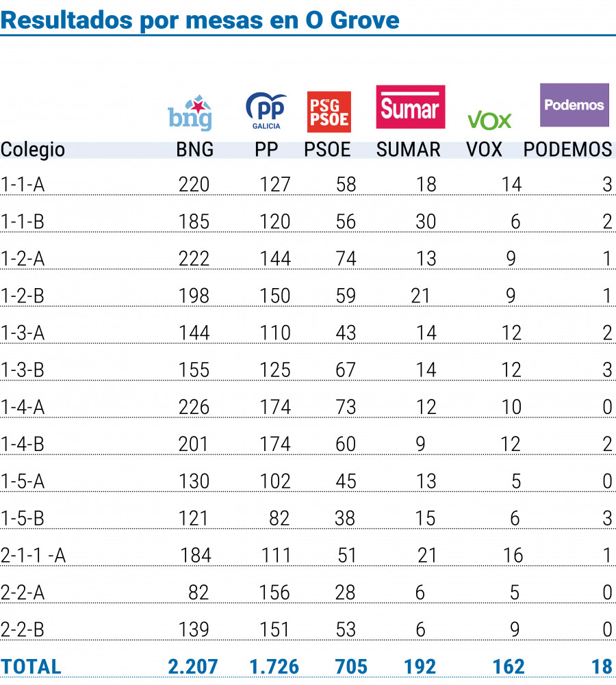
Task: Select the TOTAL row label
Action: (x=31, y=667)
